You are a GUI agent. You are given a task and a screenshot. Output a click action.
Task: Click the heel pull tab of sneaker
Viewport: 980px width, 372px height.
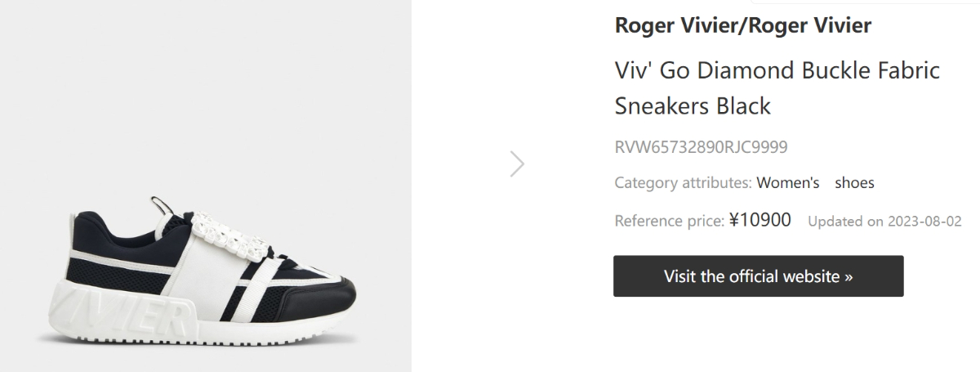pyautogui.click(x=160, y=204)
